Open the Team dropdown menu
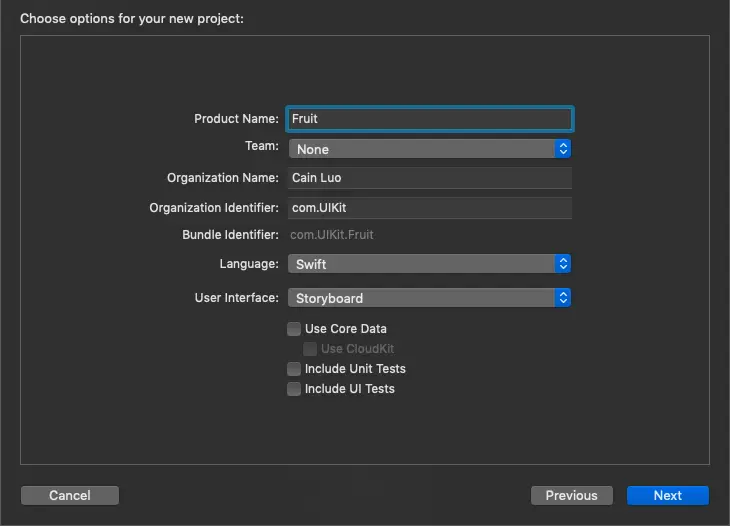The image size is (730, 526). 422,149
